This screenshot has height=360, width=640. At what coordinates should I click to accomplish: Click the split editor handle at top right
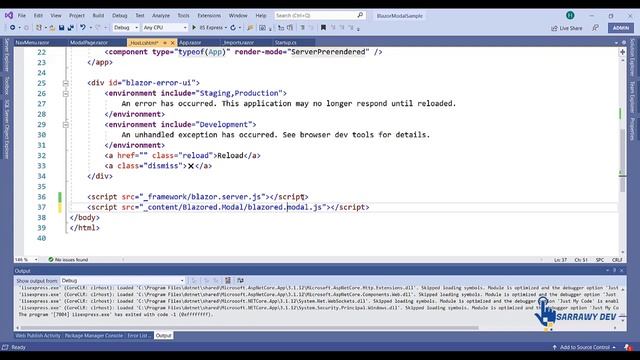click(x=622, y=52)
